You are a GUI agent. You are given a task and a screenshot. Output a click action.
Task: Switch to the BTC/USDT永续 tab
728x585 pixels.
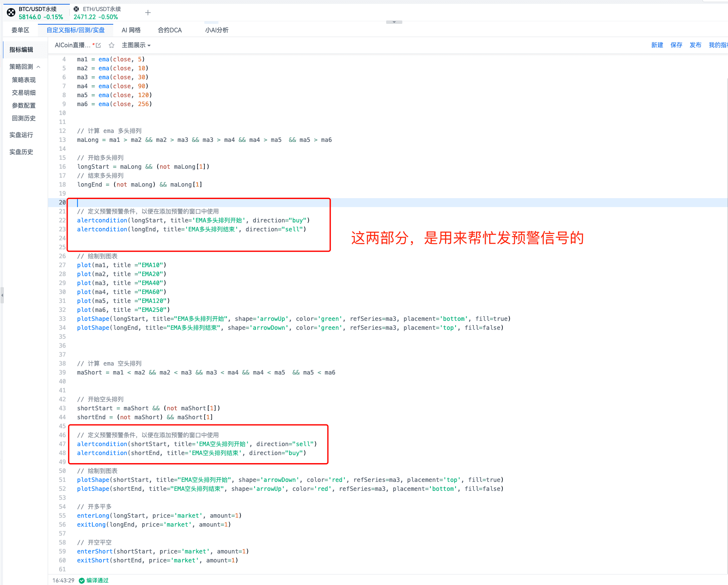(x=37, y=13)
